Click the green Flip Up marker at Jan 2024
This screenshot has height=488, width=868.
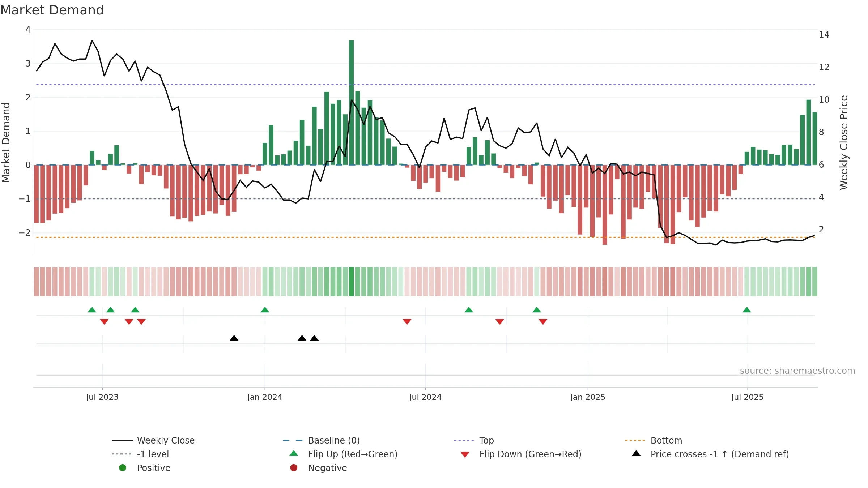pyautogui.click(x=265, y=310)
